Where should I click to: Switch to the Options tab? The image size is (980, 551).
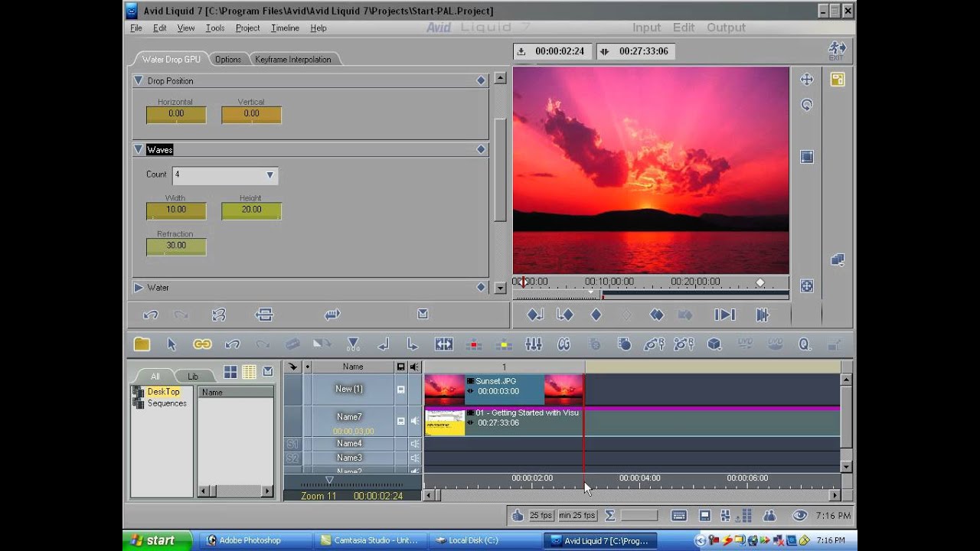pos(227,59)
